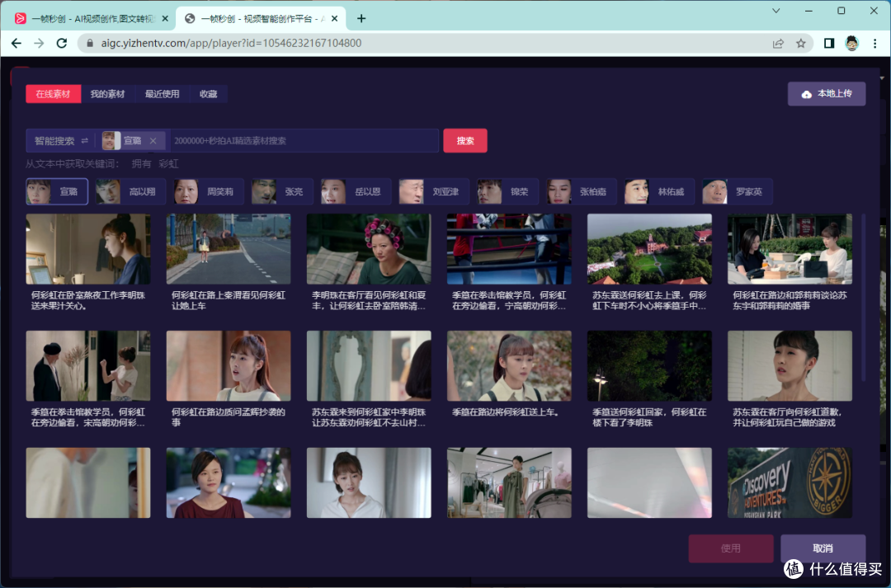Select clip 季笛在路边将何彩虹送上车
Image resolution: width=891 pixels, height=588 pixels.
click(509, 366)
